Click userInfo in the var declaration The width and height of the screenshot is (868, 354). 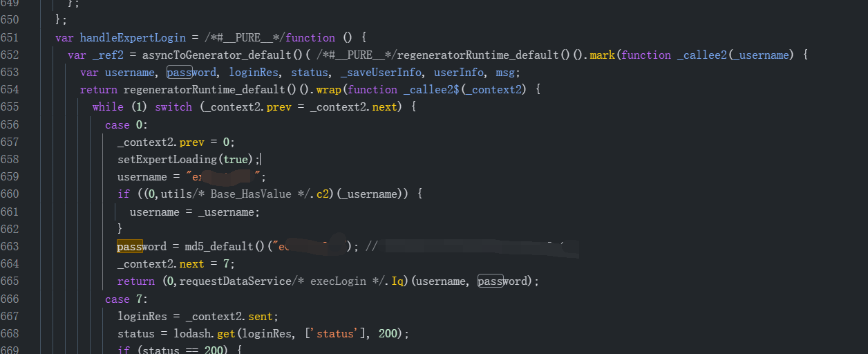pos(458,72)
